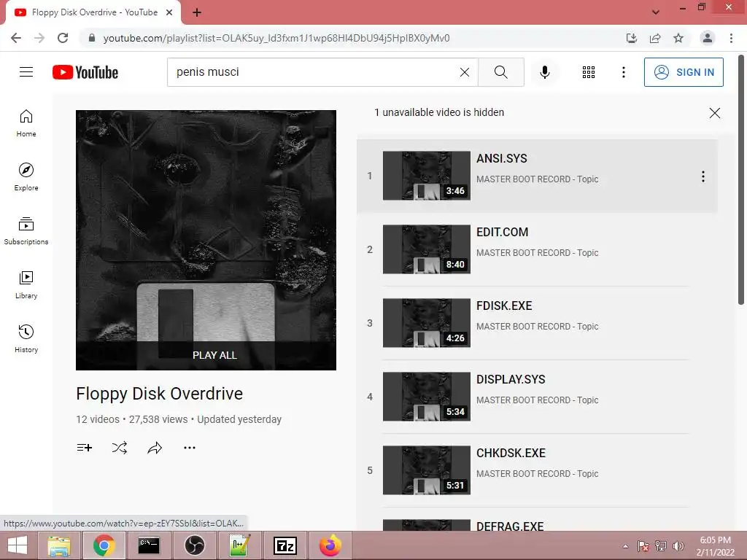
Task: Open YouTube settings three-dot menu
Action: click(623, 72)
